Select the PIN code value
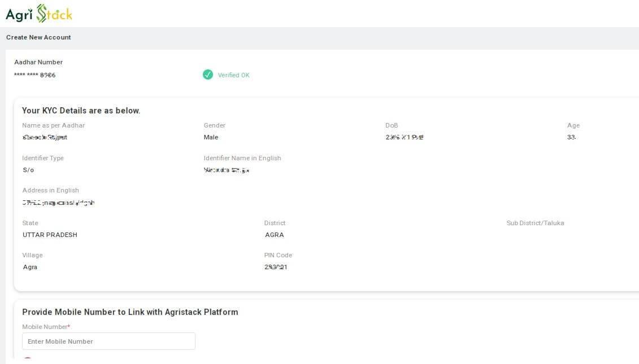This screenshot has width=639, height=364. click(276, 267)
